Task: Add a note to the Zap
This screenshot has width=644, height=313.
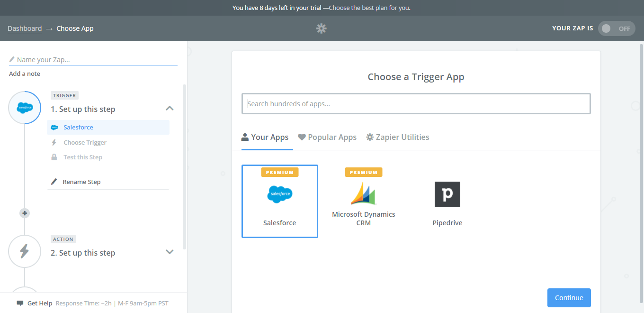Action: (25, 74)
